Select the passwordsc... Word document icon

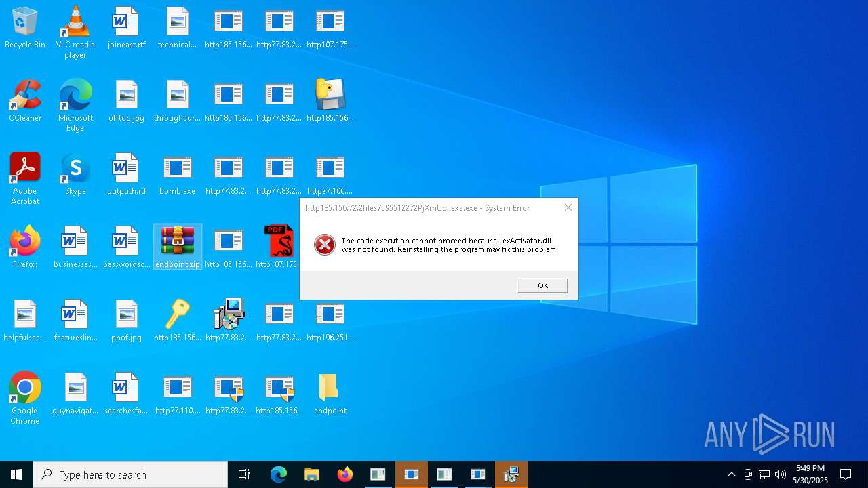(x=126, y=248)
